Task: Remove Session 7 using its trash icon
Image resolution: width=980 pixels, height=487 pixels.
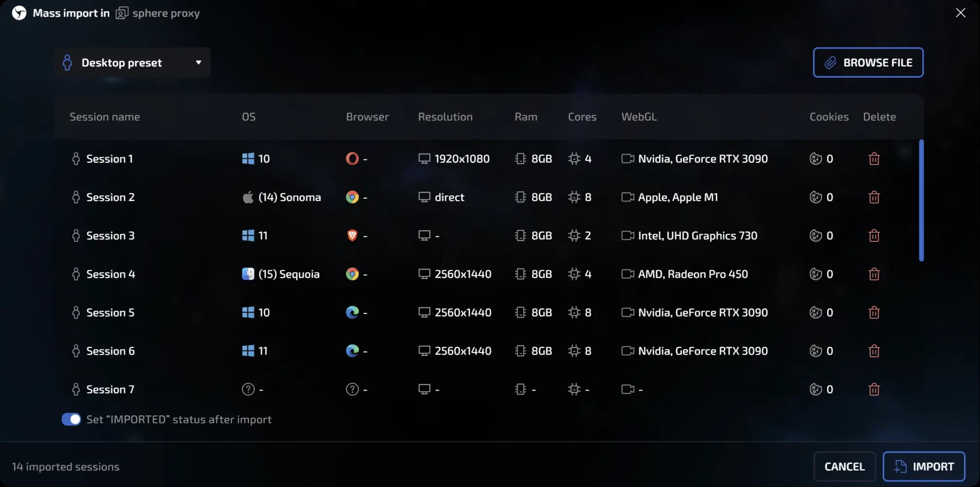Action: pos(874,389)
